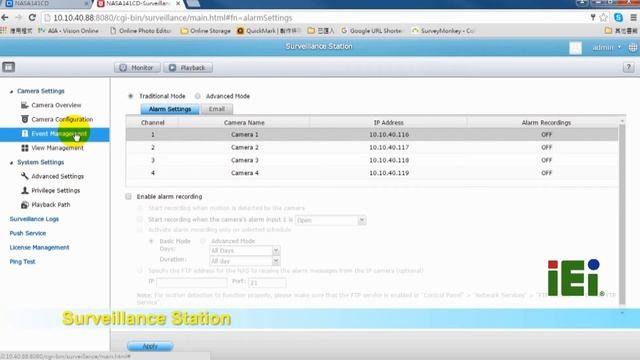
Task: Reload the page
Action: click(x=32, y=18)
